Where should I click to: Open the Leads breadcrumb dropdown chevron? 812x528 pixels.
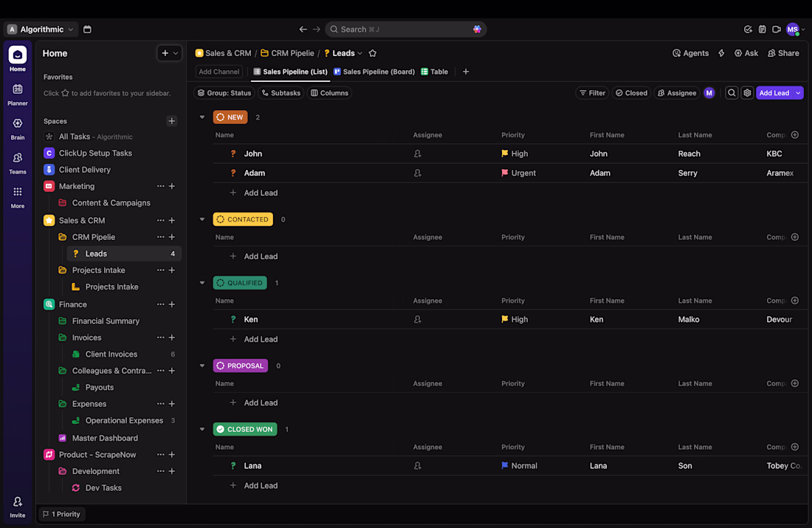click(360, 53)
